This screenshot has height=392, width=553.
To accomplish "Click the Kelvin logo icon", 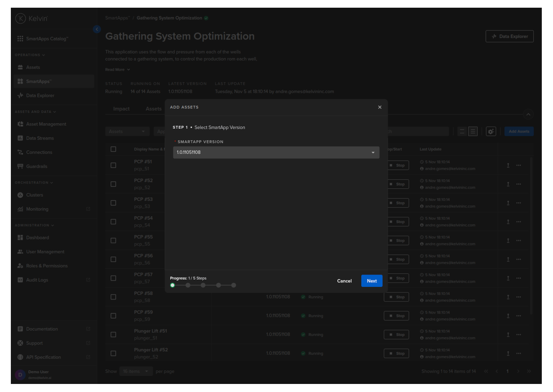I will tap(21, 19).
